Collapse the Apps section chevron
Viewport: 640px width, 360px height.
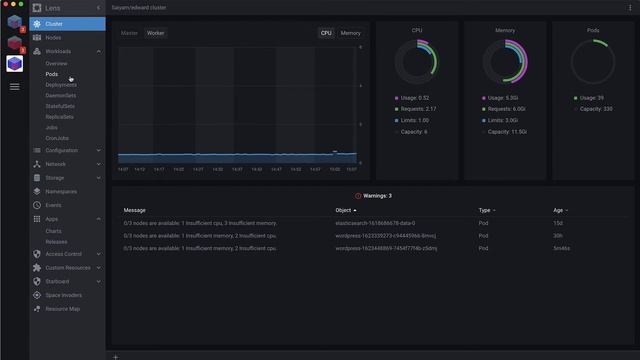pyautogui.click(x=98, y=219)
